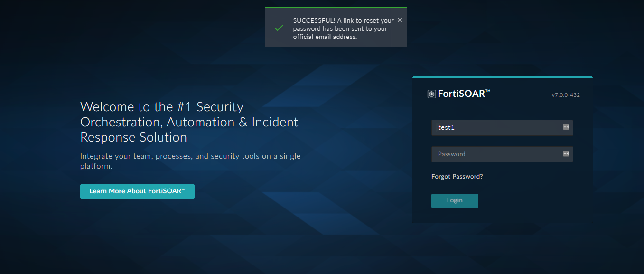Open the on-screen keyboard for Password field
The width and height of the screenshot is (644, 274).
tap(566, 154)
